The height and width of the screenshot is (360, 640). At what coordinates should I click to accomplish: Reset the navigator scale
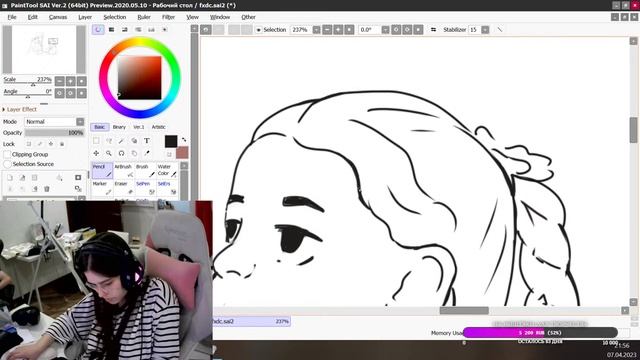(x=82, y=81)
